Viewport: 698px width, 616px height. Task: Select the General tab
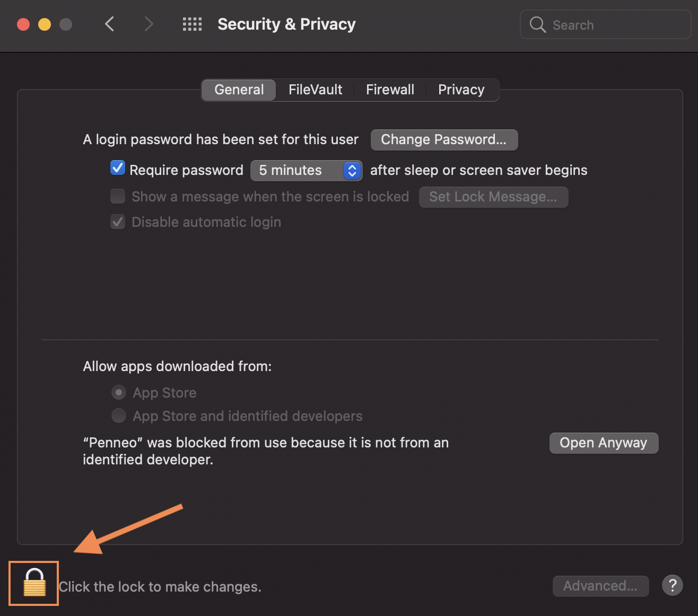pos(239,90)
